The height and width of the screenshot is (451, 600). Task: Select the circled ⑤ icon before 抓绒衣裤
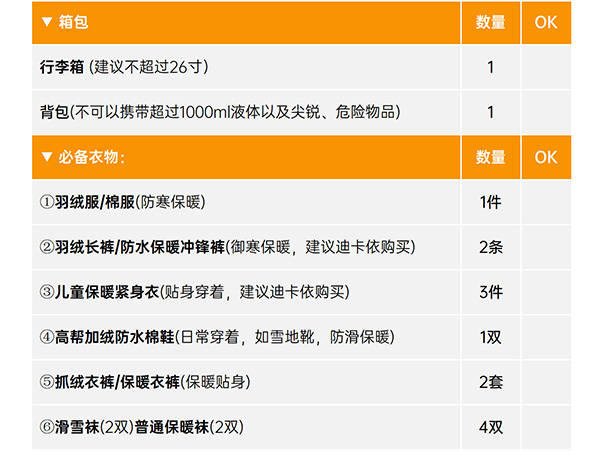click(x=46, y=382)
